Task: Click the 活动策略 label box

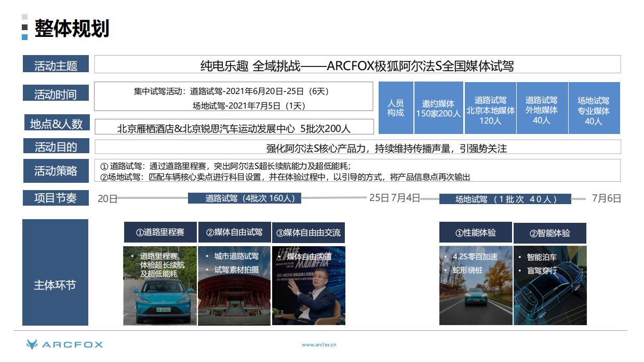Action: [56, 170]
